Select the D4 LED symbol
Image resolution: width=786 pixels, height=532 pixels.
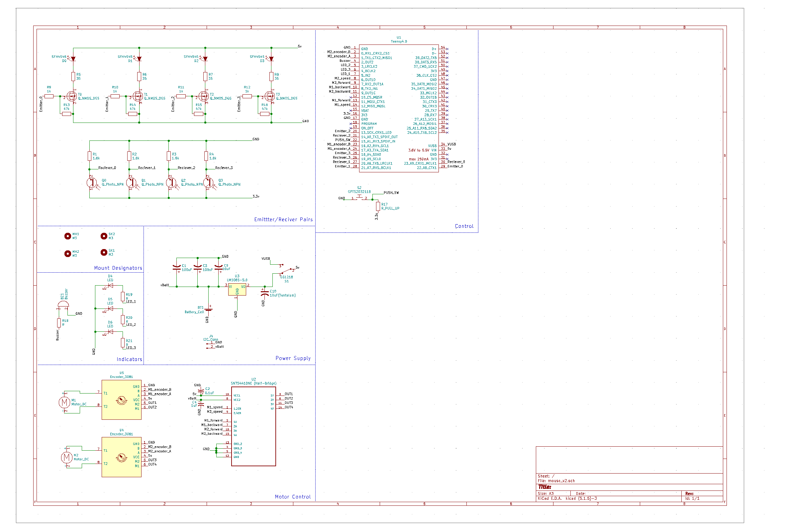110,286
